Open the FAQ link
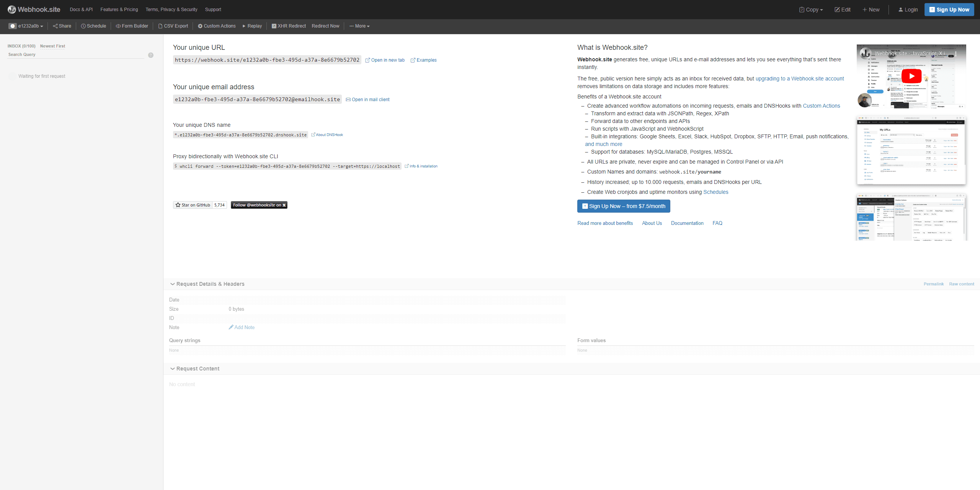Screen dimensions: 980x490 click(x=717, y=223)
